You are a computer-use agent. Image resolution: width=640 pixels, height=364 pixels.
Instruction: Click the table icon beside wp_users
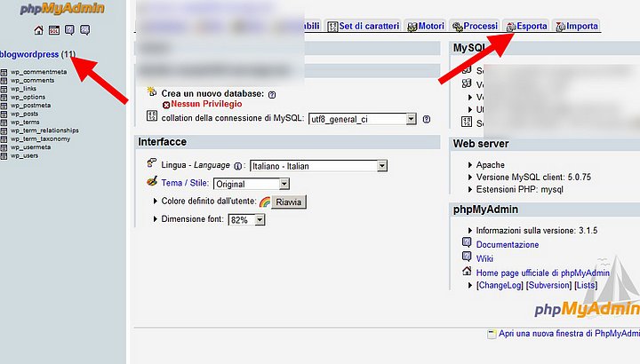pyautogui.click(x=4, y=155)
